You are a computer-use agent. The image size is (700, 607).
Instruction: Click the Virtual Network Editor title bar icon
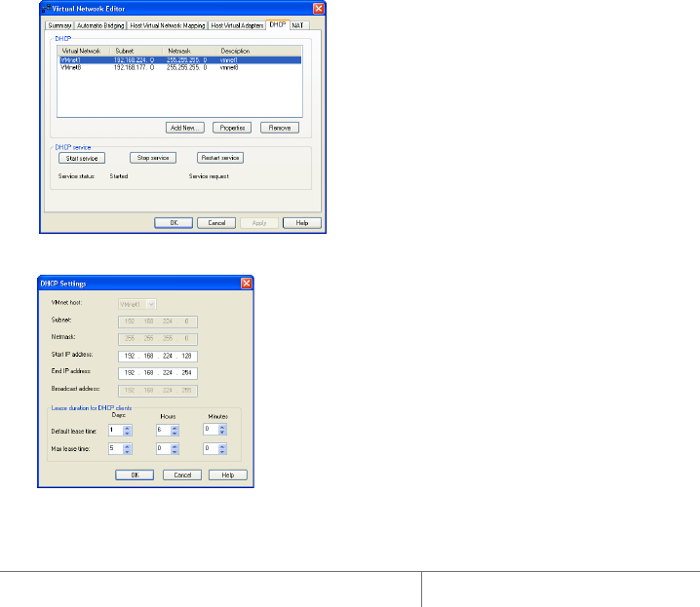pos(46,9)
